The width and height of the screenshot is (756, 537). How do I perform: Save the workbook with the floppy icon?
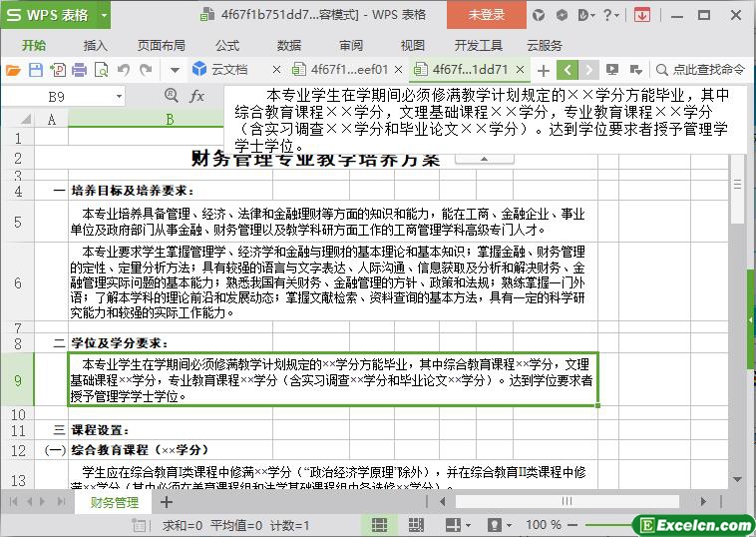click(x=36, y=71)
